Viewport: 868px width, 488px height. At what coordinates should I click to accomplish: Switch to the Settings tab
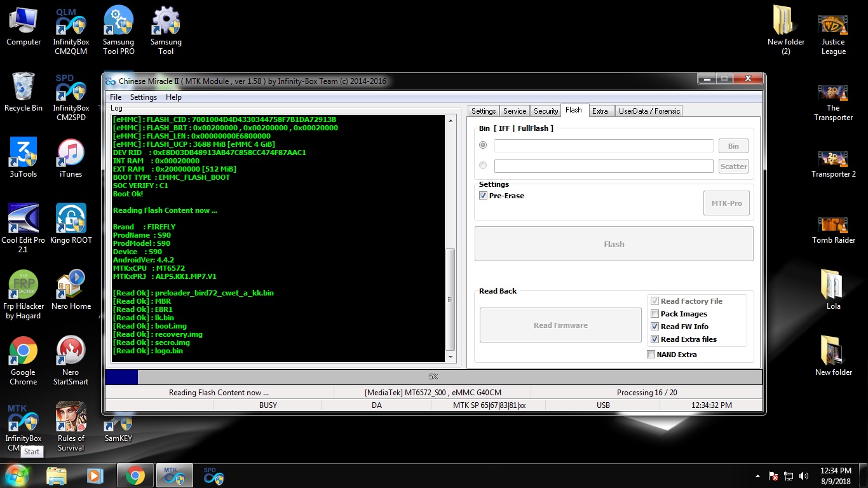click(x=484, y=111)
